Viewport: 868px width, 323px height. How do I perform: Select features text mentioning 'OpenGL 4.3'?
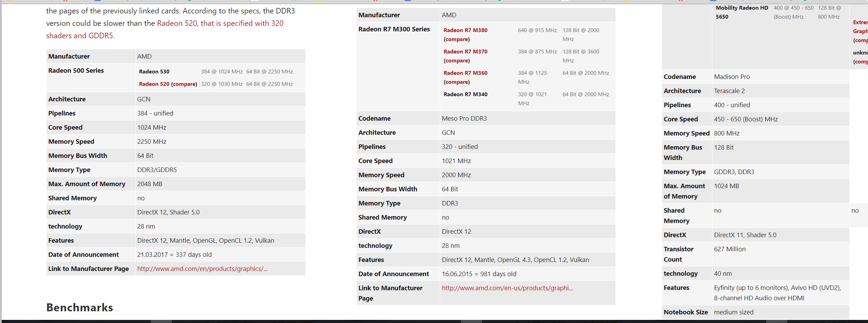pos(515,260)
